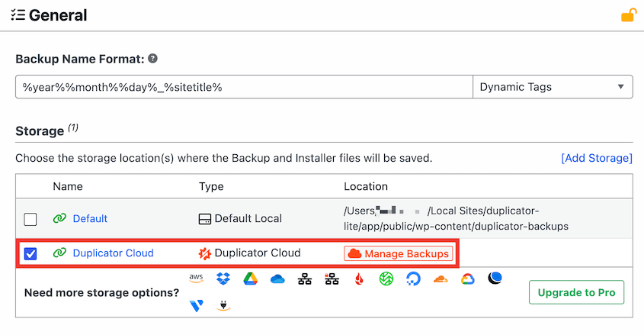The height and width of the screenshot is (335, 644).
Task: Click the Location column header
Action: click(366, 186)
